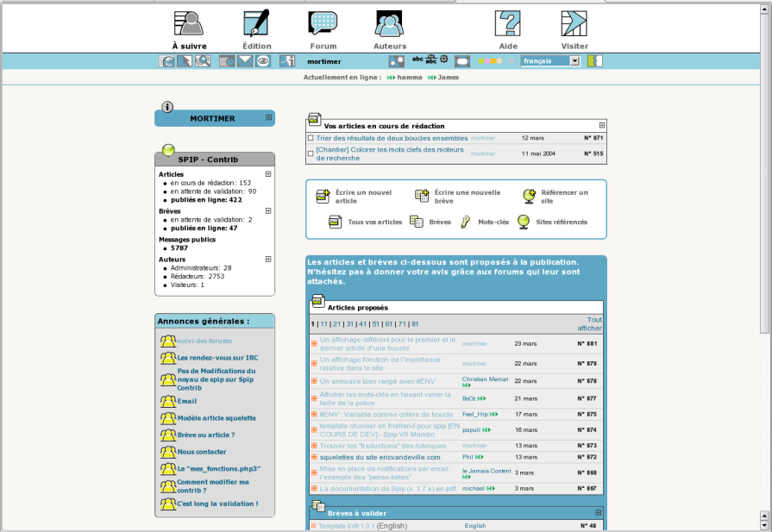The image size is (772, 532).
Task: Click the eye preview icon in toolbar
Action: point(263,61)
